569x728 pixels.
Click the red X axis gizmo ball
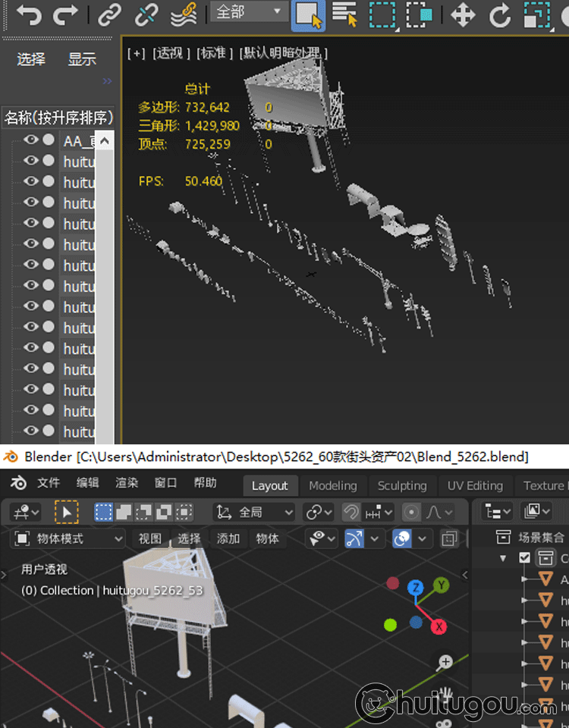(439, 626)
